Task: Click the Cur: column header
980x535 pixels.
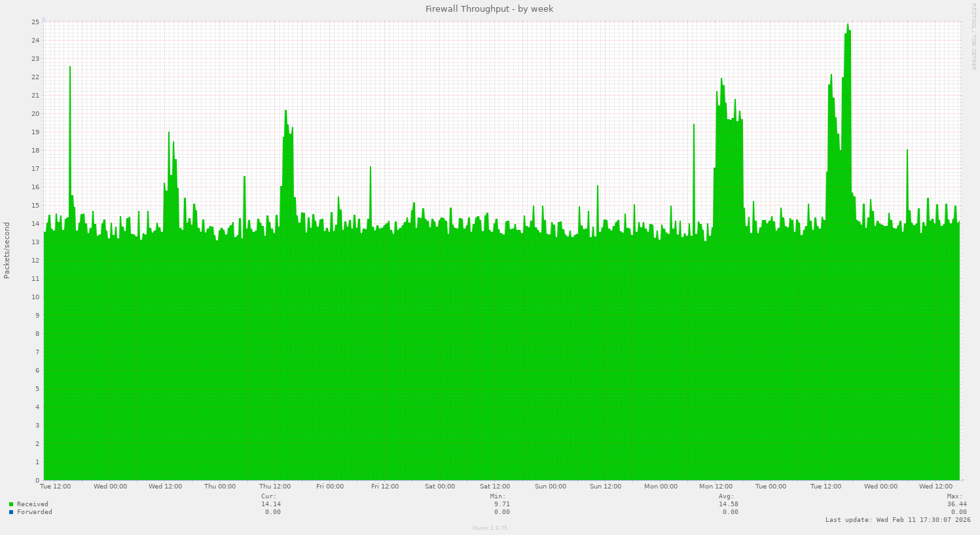Action: click(268, 496)
